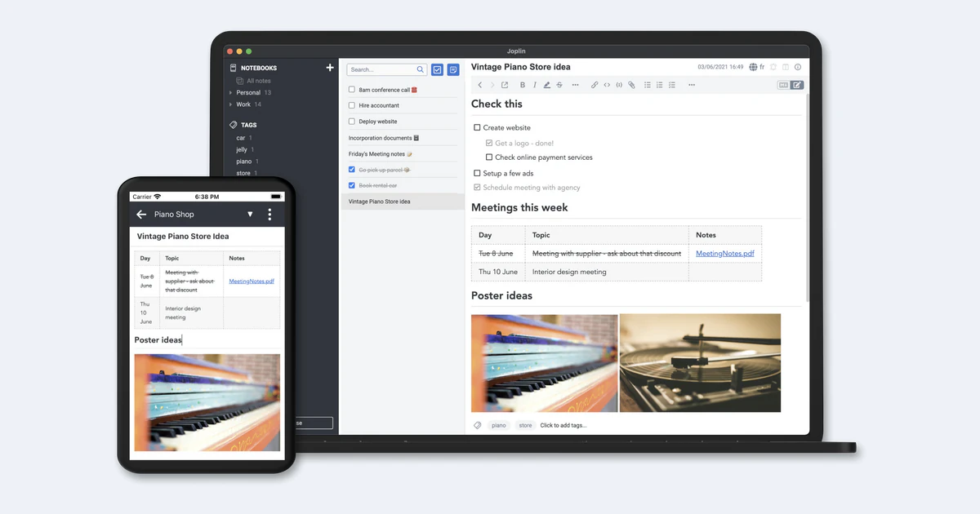Screen dimensions: 980x514
Task: Check off '8am conference call' to-do
Action: click(352, 90)
